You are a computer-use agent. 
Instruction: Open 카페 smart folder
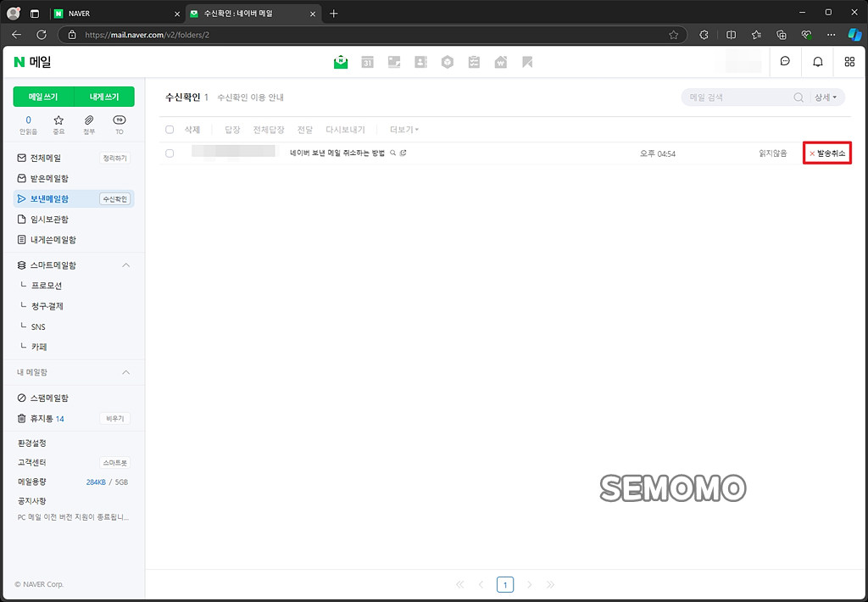click(x=39, y=348)
